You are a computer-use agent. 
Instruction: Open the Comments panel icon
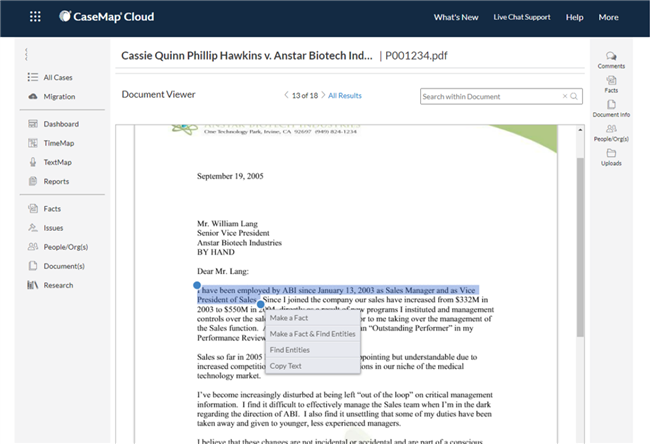pyautogui.click(x=611, y=56)
